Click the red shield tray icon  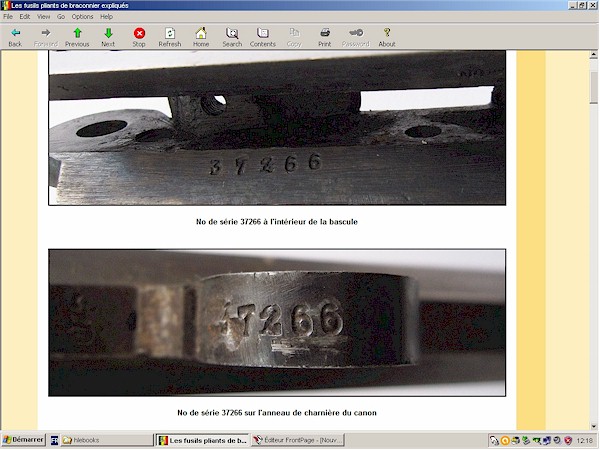(x=568, y=441)
